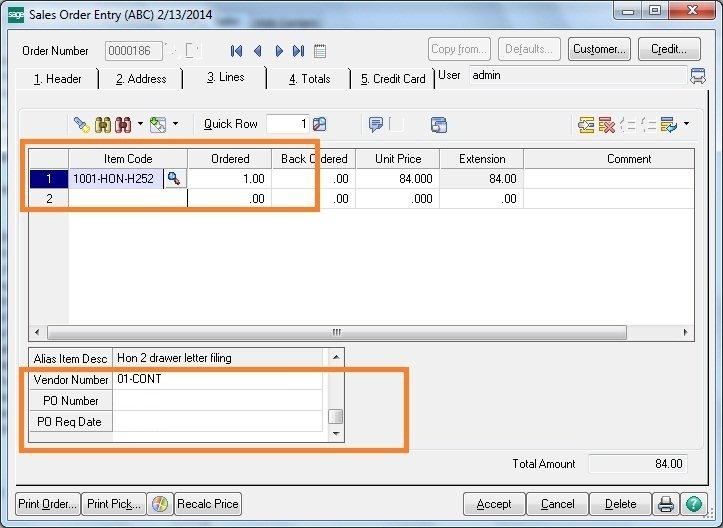
Task: Click the Comment column header
Action: coord(609,159)
